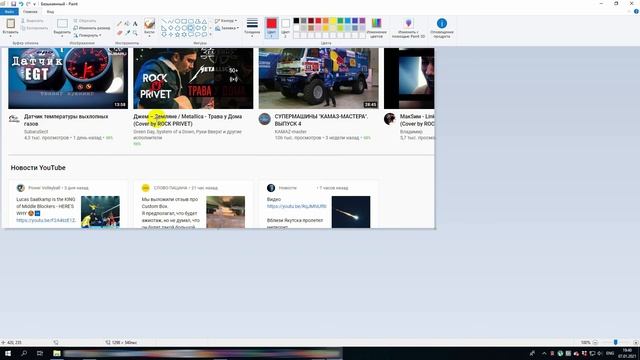Image resolution: width=640 pixels, height=360 pixels.
Task: Open the Customize Quick Access Toolbar arrow
Action: pyautogui.click(x=34, y=4)
